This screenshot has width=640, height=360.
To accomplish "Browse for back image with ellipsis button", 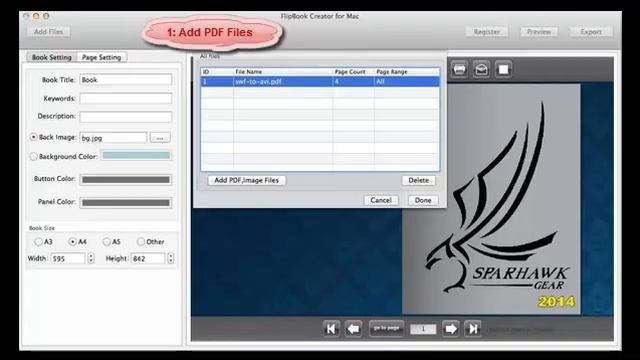I will pyautogui.click(x=160, y=138).
